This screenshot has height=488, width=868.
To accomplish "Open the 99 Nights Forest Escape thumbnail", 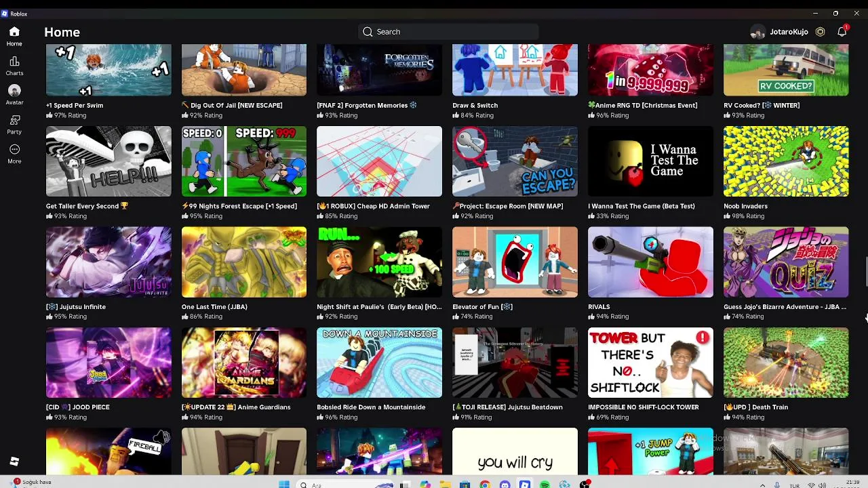I will 244,161.
